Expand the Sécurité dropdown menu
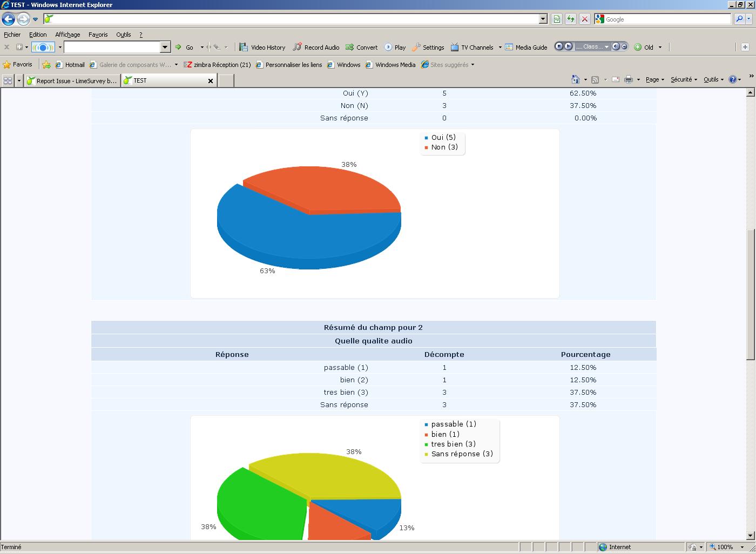Screen dimensions: 756x554 683,79
